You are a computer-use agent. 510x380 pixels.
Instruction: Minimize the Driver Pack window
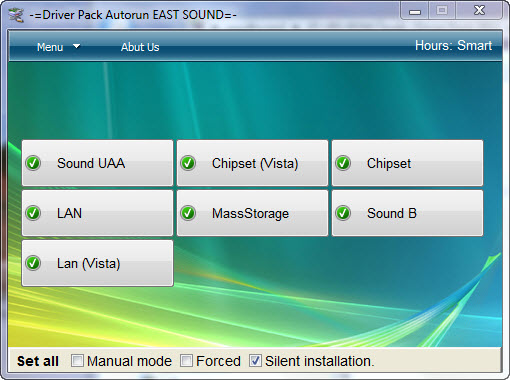coord(415,12)
